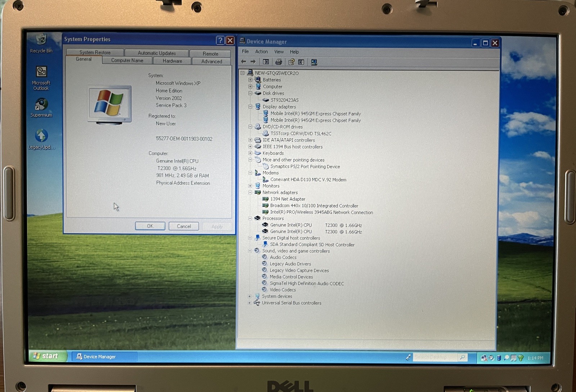Switch to the Remote tab
The width and height of the screenshot is (576, 392).
coord(210,54)
